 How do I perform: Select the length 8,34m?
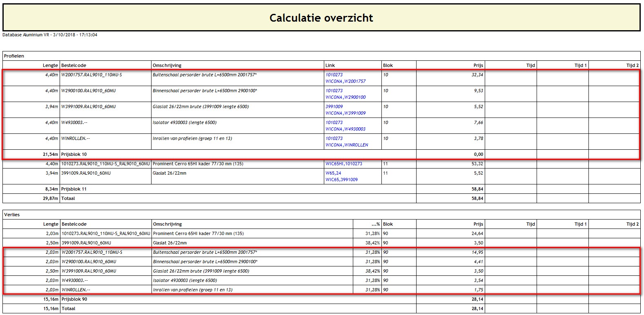52,189
